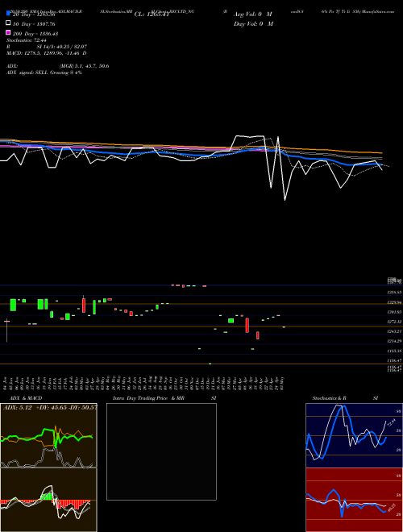
Task: Click the 'Avg Vol: 0 M' label
Action: [x=253, y=15]
